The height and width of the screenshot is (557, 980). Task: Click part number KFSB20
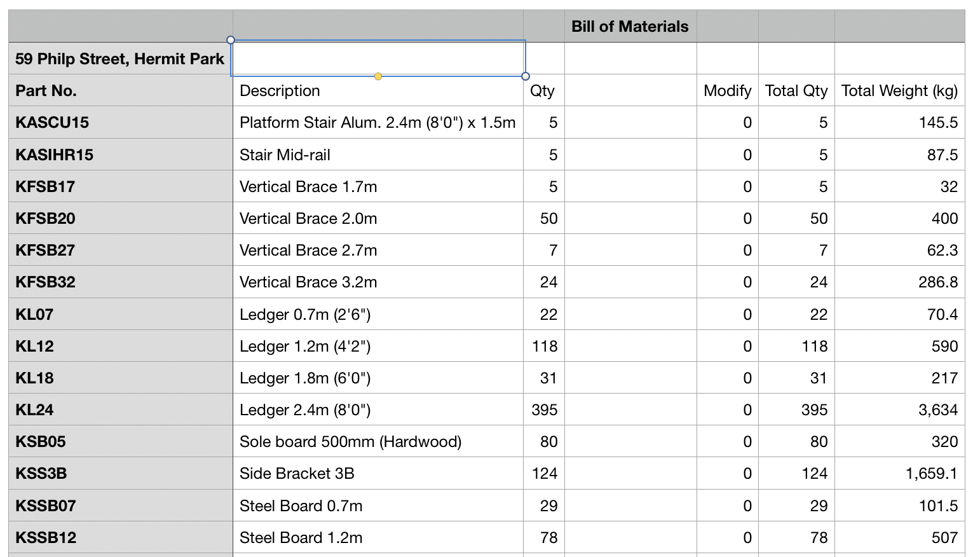(x=121, y=218)
